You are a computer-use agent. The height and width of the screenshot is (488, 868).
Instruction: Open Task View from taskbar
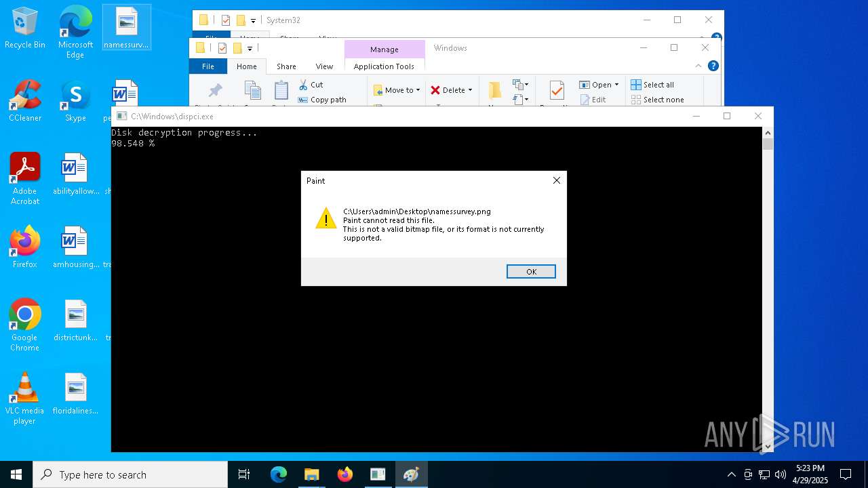(x=244, y=474)
